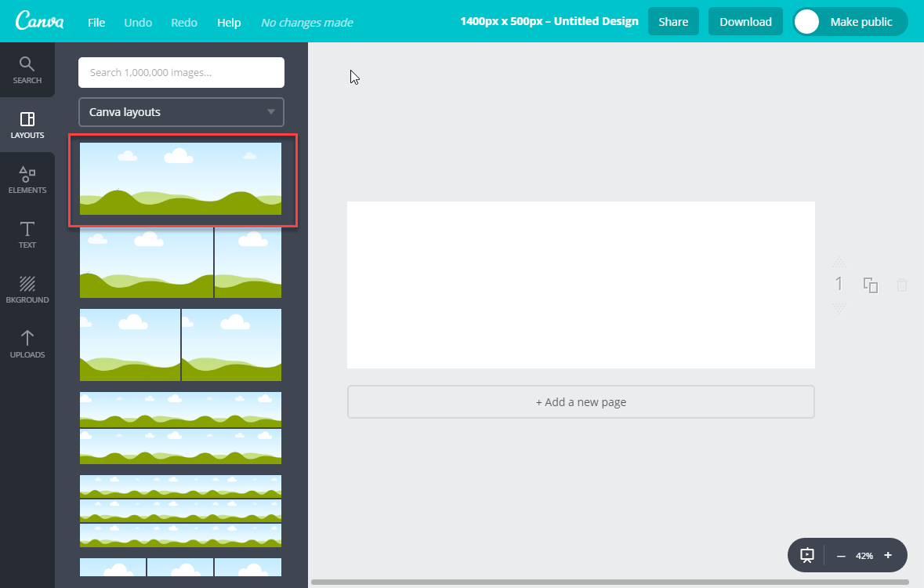Click the presentation mode icon
Screen dimensions: 924x588
click(x=807, y=555)
